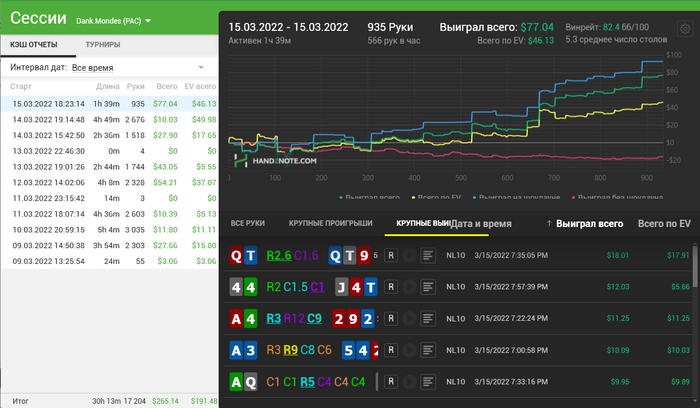Sort sessions by Длина column
700x408 pixels.
click(x=108, y=87)
